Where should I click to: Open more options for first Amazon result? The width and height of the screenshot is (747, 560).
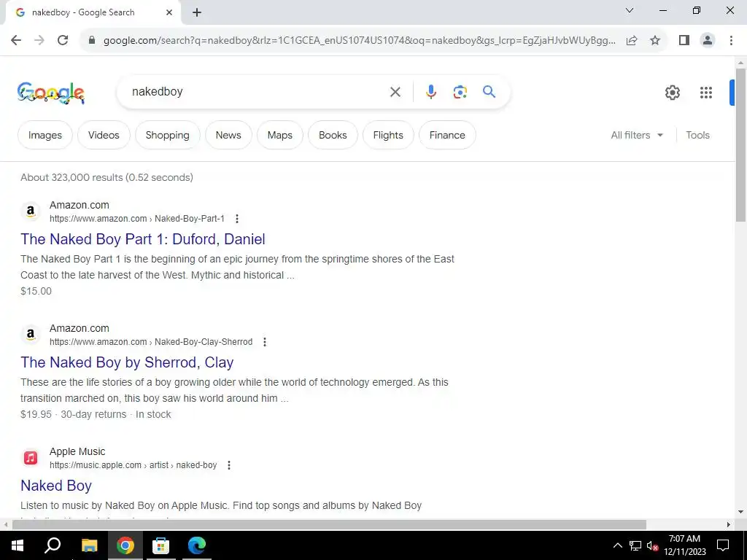pyautogui.click(x=237, y=219)
